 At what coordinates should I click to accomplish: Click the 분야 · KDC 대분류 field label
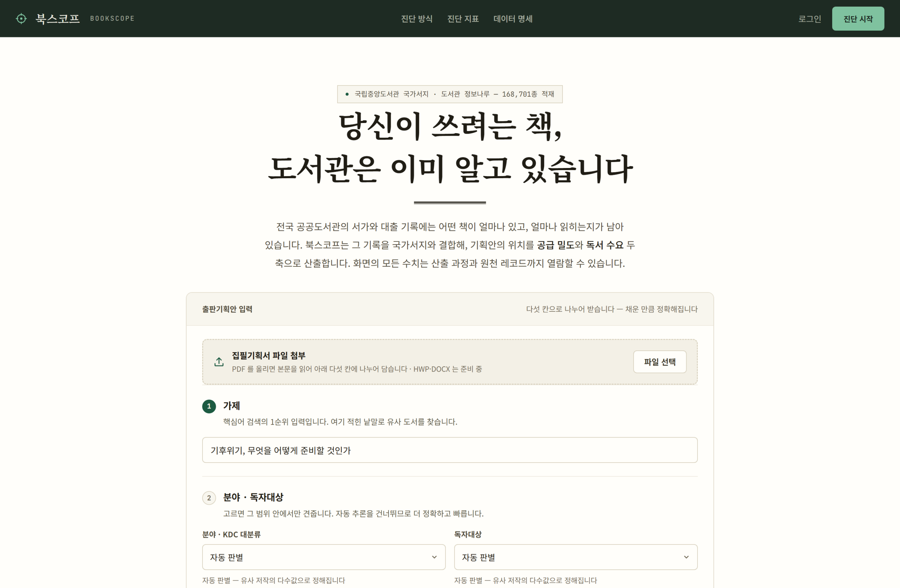pyautogui.click(x=231, y=534)
